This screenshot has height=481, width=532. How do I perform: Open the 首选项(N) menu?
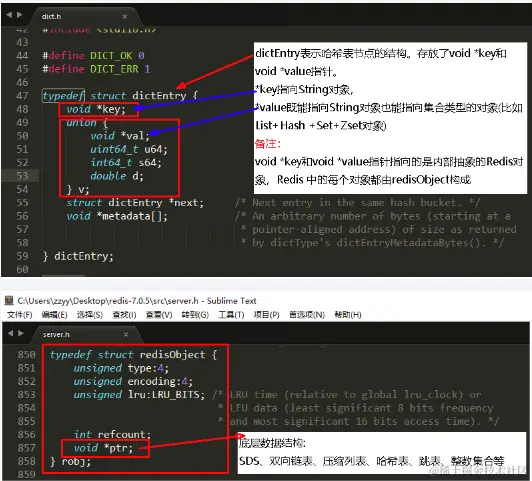tap(307, 315)
